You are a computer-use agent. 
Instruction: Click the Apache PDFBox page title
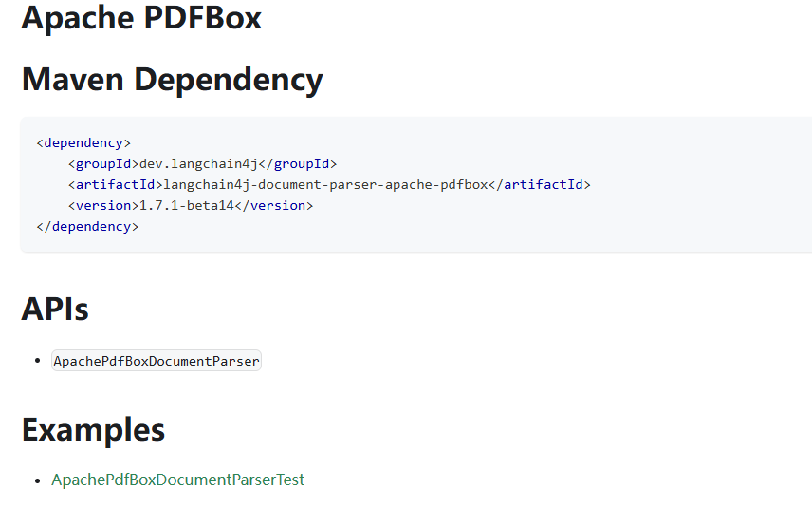tap(141, 18)
